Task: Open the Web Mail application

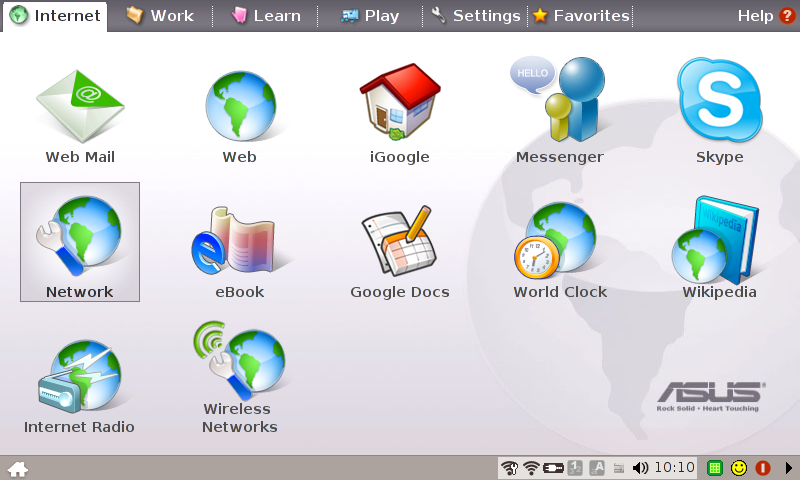Action: pos(80,116)
